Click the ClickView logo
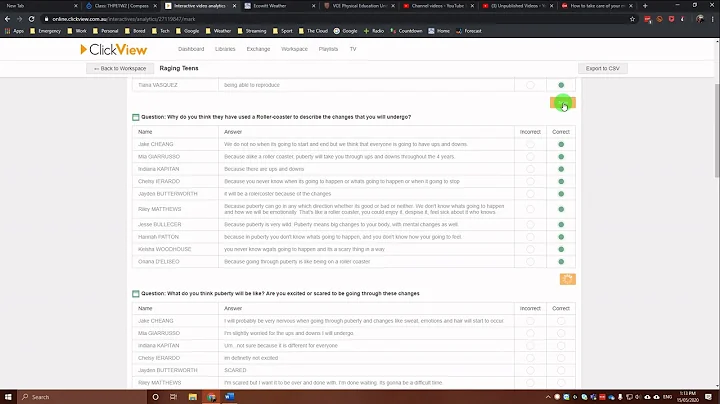Image resolution: width=720 pixels, height=404 pixels. (113, 49)
